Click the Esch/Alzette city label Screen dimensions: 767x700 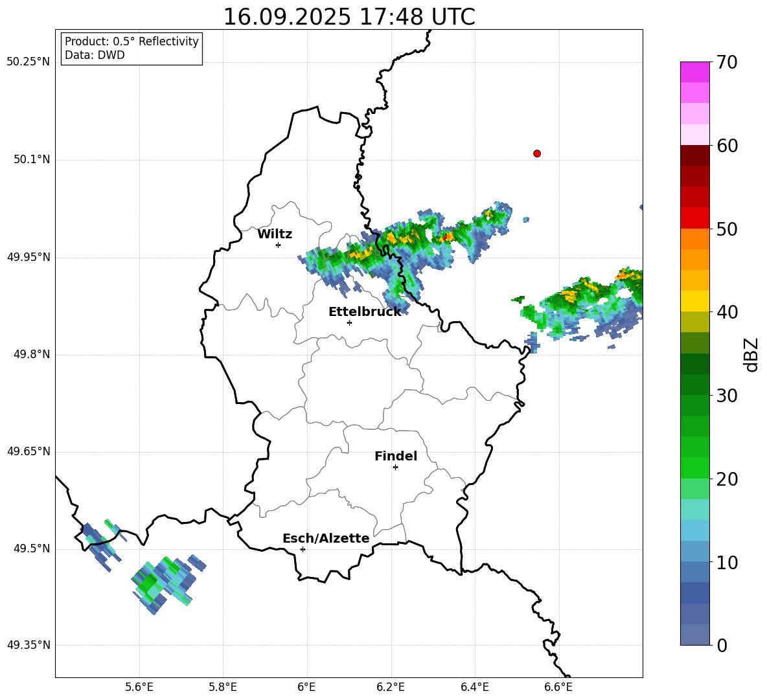click(326, 538)
